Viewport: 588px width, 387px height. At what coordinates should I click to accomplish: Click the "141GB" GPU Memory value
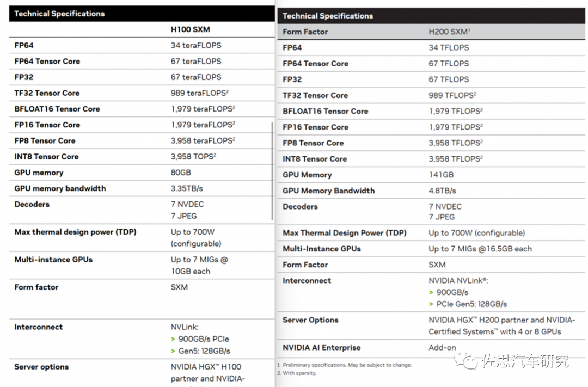(x=441, y=175)
